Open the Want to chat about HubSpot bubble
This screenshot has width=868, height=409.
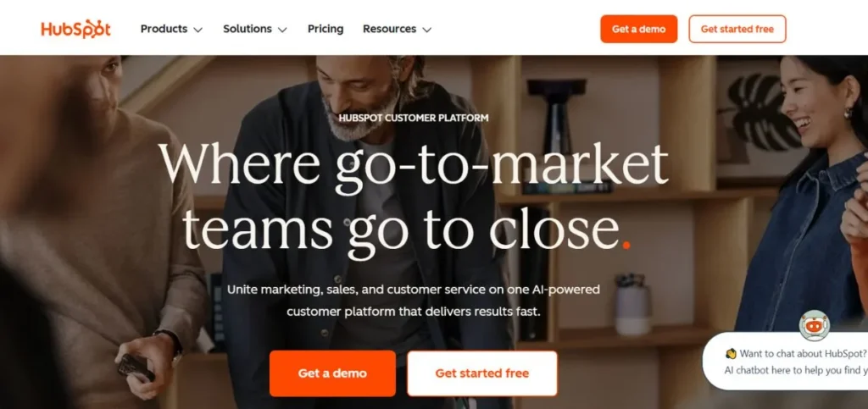coord(786,362)
